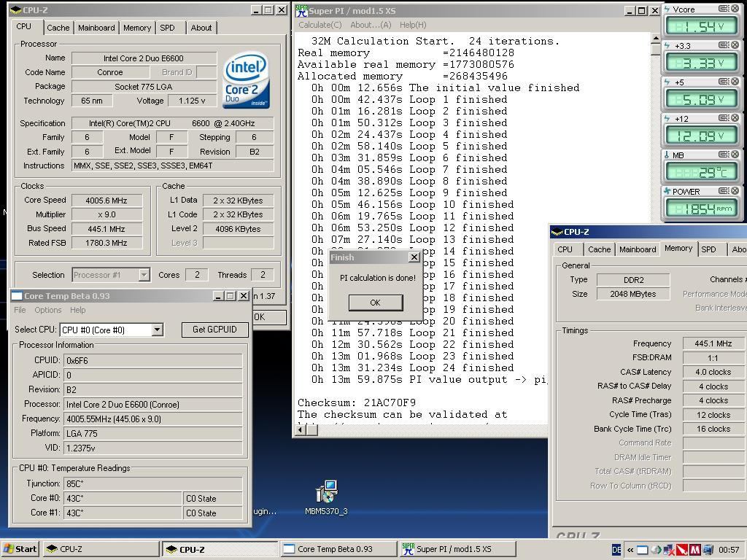Image resolution: width=747 pixels, height=560 pixels.
Task: Click the Super PI vertical scrollbar up arrow
Action: 656,38
